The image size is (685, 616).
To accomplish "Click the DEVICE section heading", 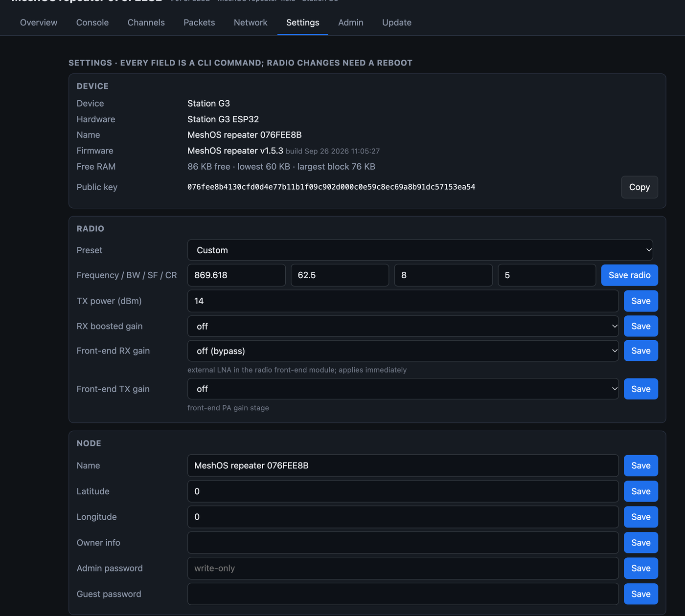I will (92, 86).
